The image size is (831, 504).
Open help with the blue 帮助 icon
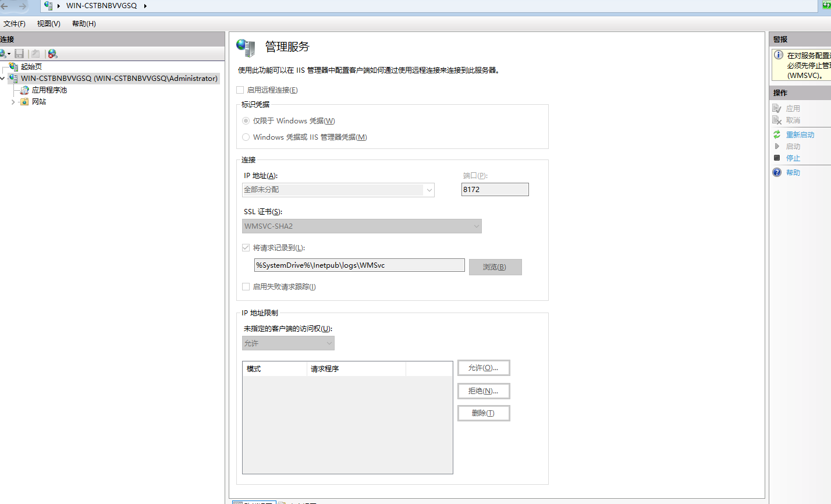pos(776,172)
